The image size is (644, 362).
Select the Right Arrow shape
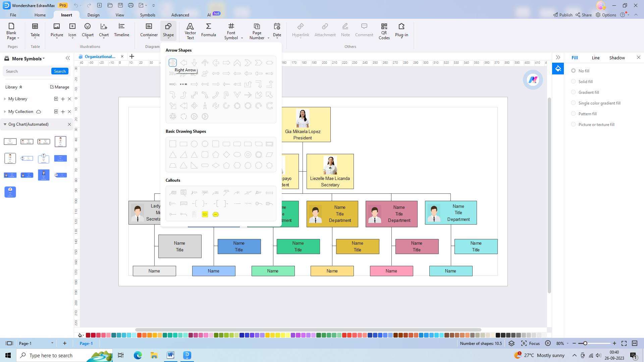coord(172,63)
